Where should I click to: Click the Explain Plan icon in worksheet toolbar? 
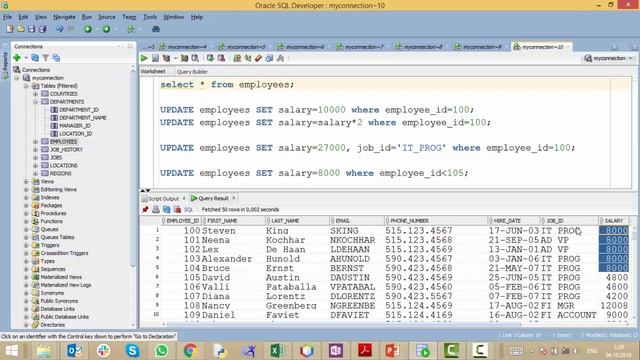[167, 58]
